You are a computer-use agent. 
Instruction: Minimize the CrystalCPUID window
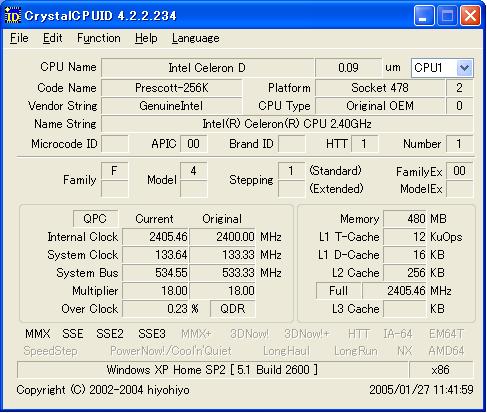pos(424,16)
